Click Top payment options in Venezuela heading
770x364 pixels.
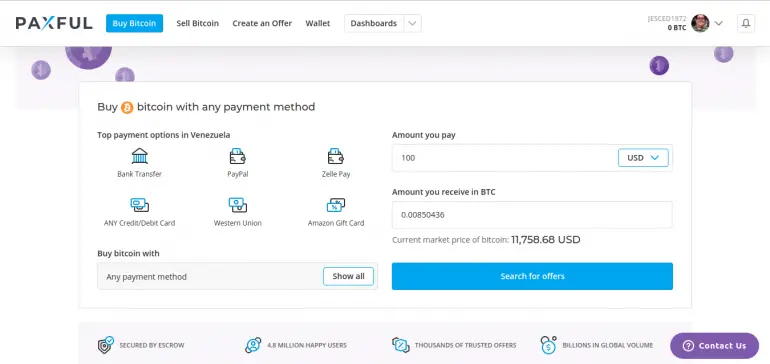click(x=164, y=135)
